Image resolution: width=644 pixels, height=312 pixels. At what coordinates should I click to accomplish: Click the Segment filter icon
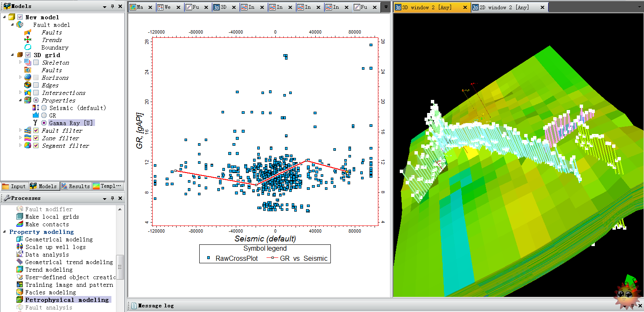pyautogui.click(x=28, y=146)
